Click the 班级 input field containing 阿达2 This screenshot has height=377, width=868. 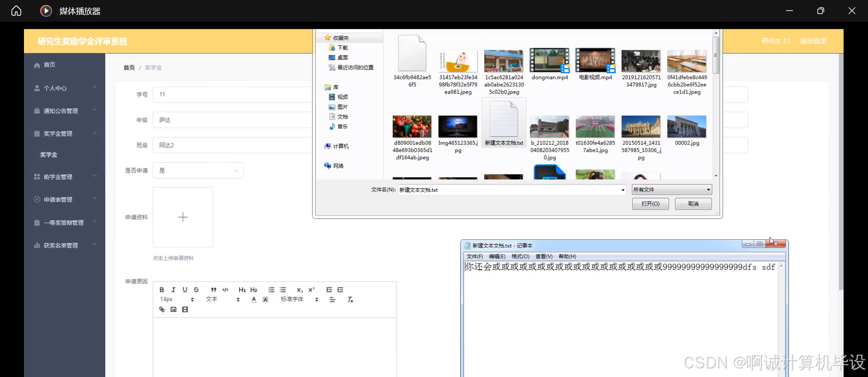pos(232,145)
